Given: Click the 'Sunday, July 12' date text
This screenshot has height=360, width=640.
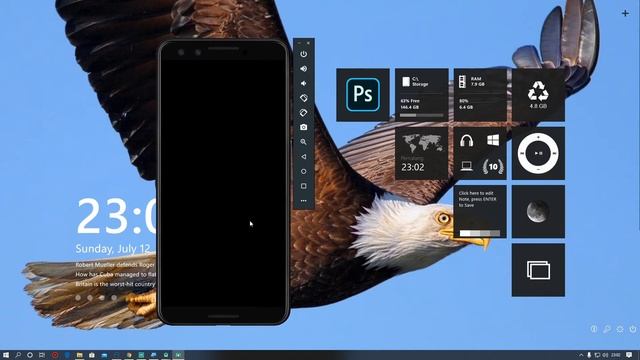Looking at the screenshot, I should coord(113,249).
